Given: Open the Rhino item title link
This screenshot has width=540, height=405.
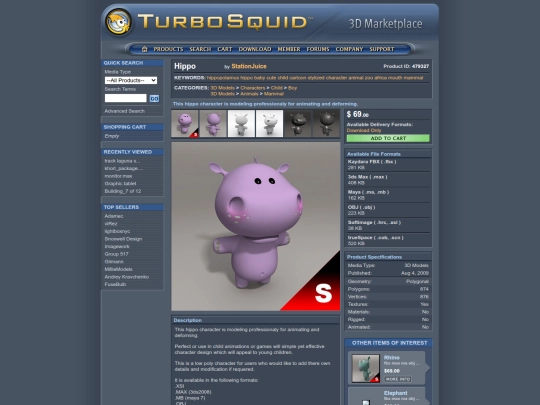Looking at the screenshot, I should click(x=392, y=357).
